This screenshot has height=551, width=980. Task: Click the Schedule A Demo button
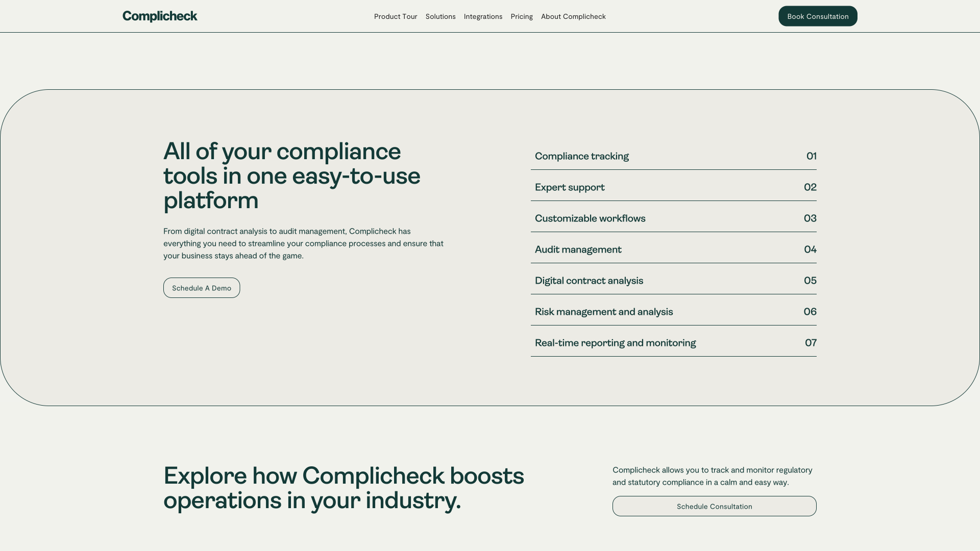coord(202,288)
